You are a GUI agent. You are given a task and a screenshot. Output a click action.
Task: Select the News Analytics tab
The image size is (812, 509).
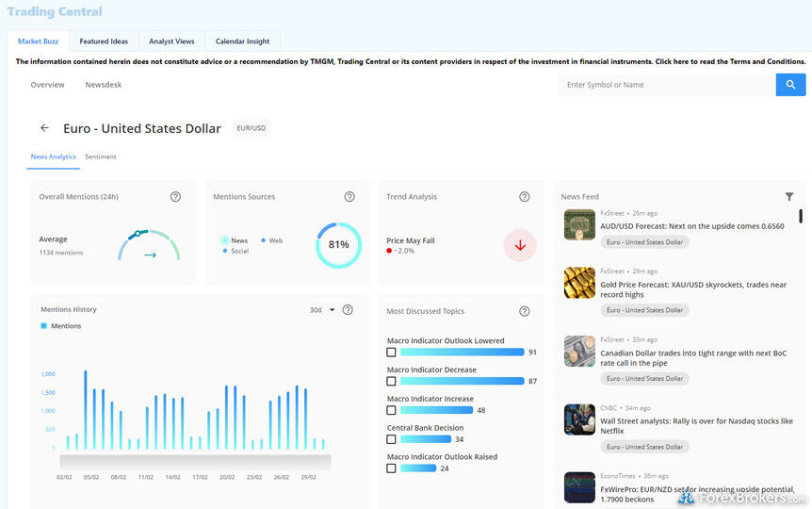54,156
